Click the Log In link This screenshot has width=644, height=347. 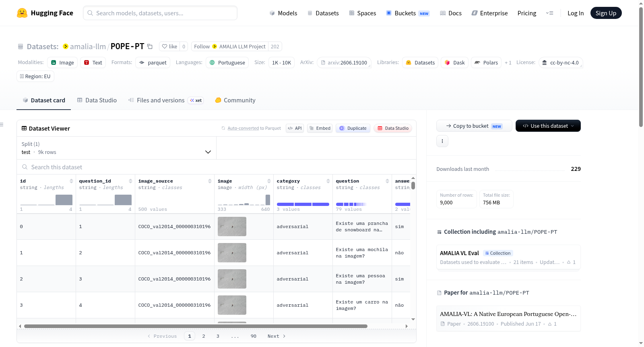[x=576, y=13]
